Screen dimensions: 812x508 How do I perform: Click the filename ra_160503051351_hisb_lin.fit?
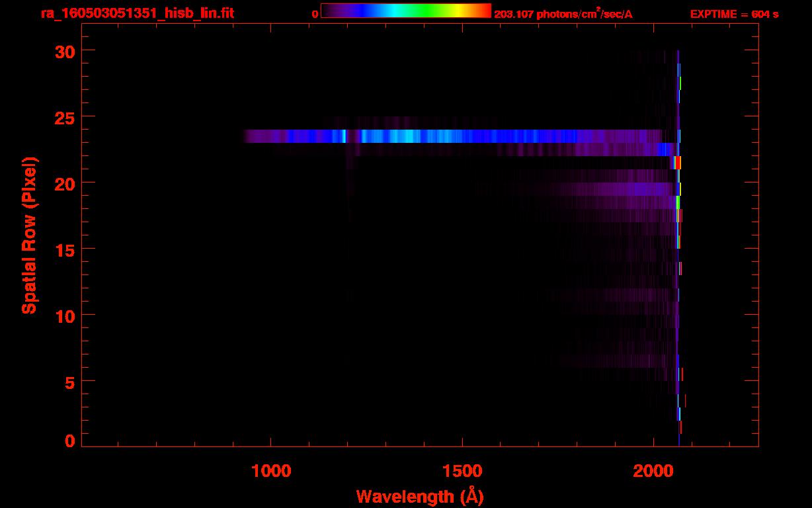click(x=137, y=13)
